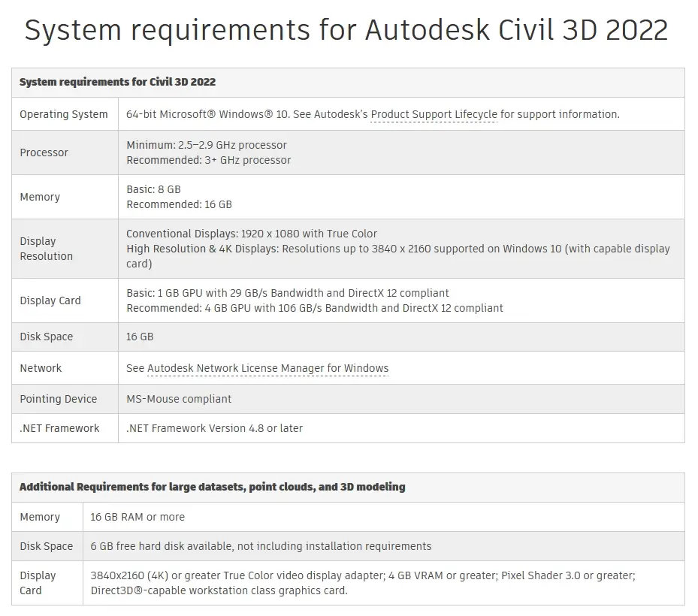Select 'Direct3D®-capable workstation class graphics card.' line
The width and height of the screenshot is (698, 616).
tap(219, 590)
